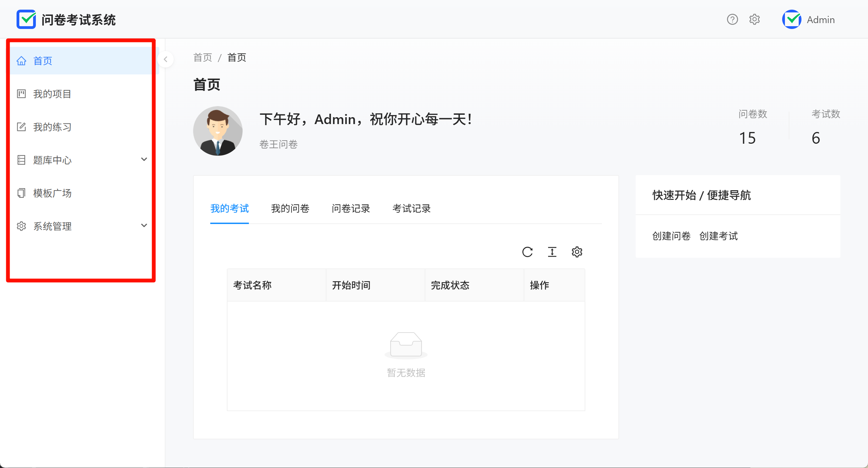Click the 我的练习 edit icon
Screen dimensions: 868x468
pos(21,127)
